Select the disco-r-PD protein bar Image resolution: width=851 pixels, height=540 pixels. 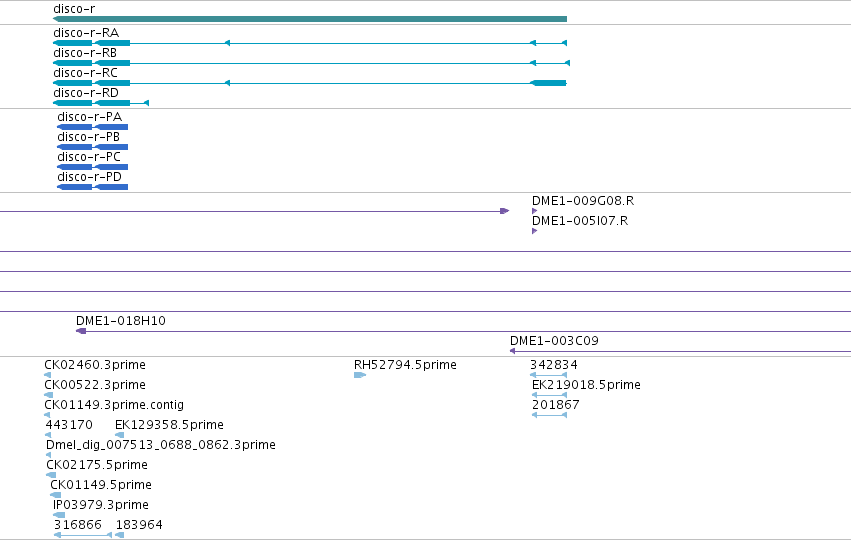click(x=92, y=187)
